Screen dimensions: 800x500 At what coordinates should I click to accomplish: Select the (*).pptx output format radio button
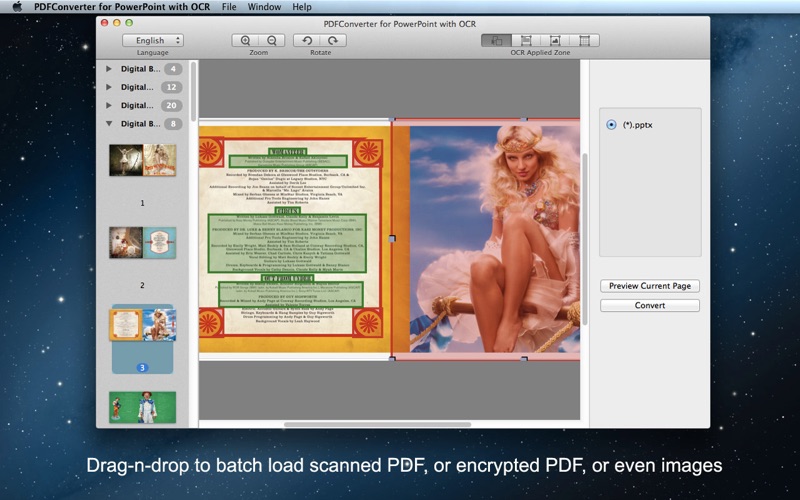(x=611, y=124)
